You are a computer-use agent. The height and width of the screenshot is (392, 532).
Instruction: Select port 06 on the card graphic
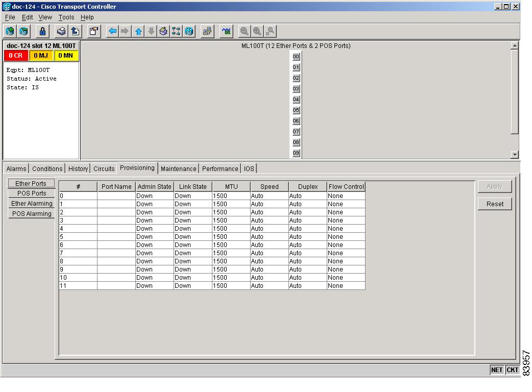coord(296,121)
